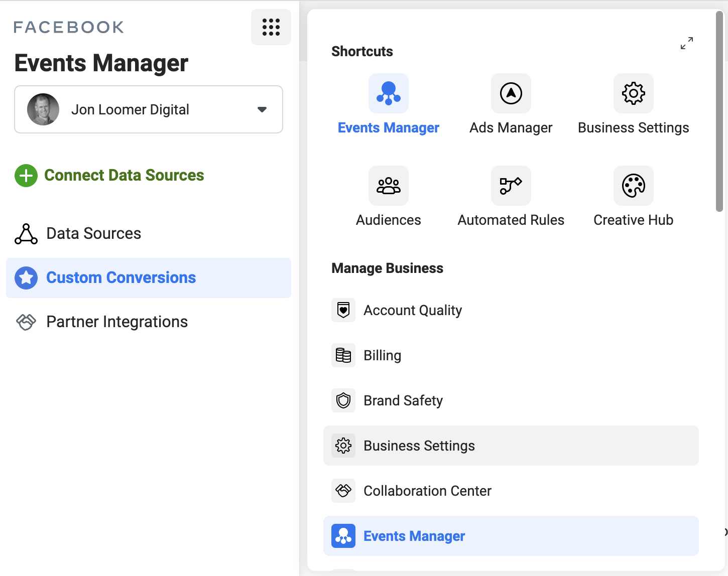Viewport: 728px width, 576px height.
Task: Open Account Quality under Manage Business
Action: 511,310
